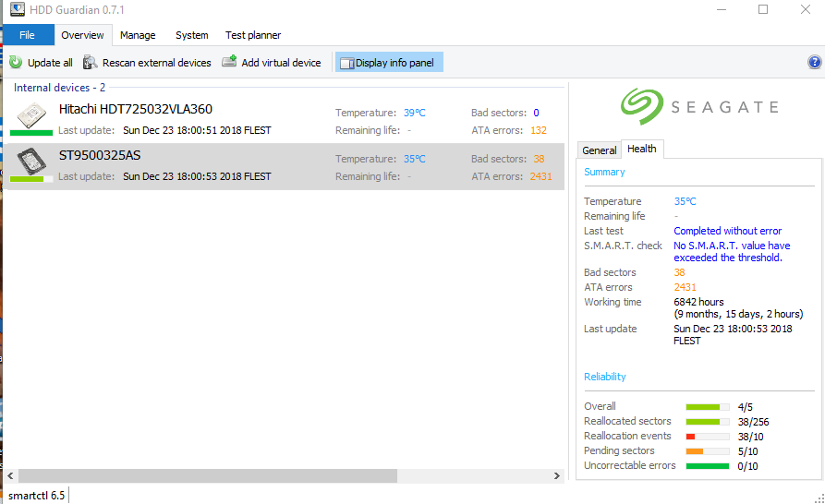Image resolution: width=825 pixels, height=504 pixels.
Task: Click Hitachi temperature 39°C
Action: 415,113
